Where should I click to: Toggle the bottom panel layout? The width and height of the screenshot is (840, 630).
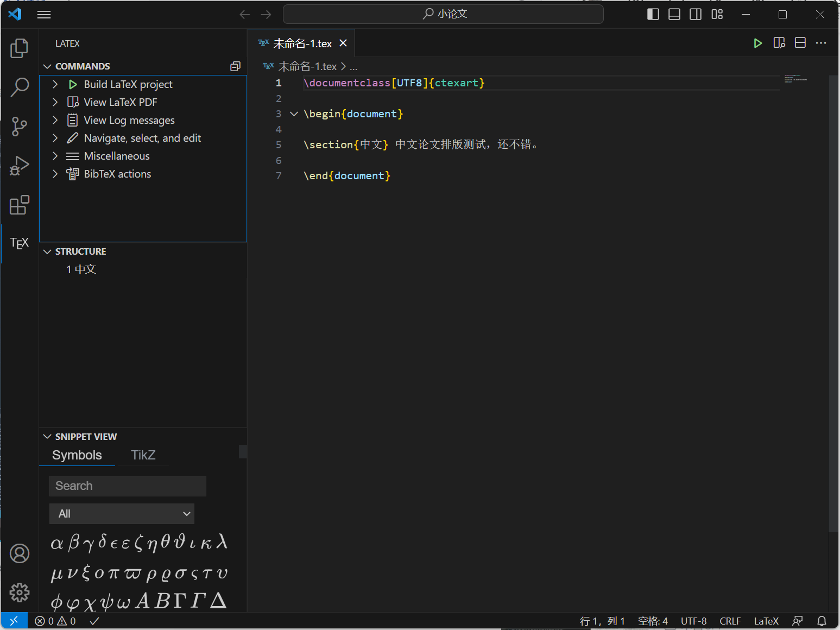click(674, 15)
